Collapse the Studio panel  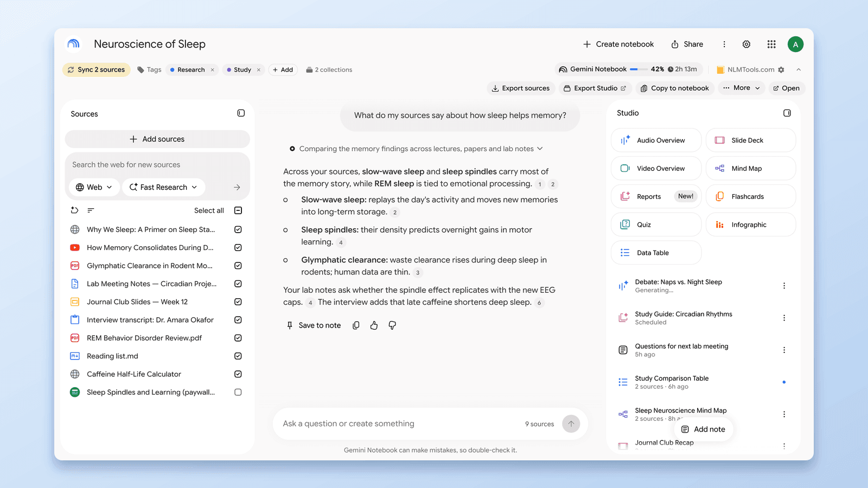787,113
